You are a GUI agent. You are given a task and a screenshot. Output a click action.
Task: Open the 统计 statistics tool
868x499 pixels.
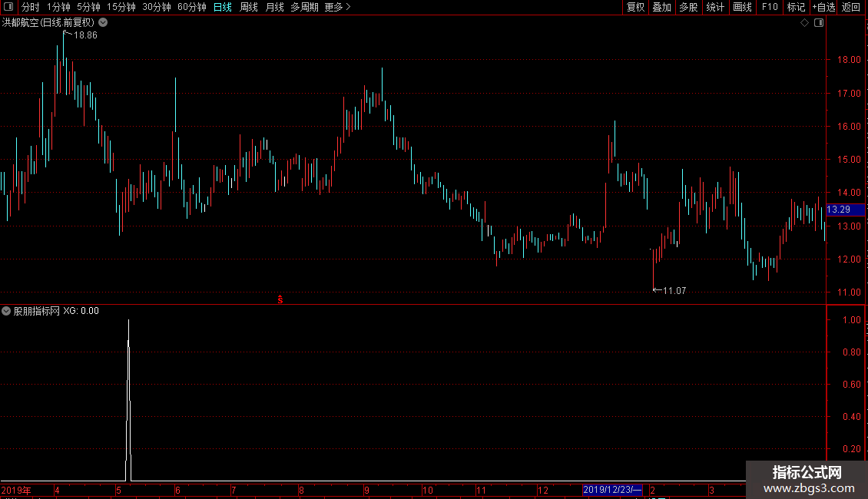pyautogui.click(x=715, y=7)
